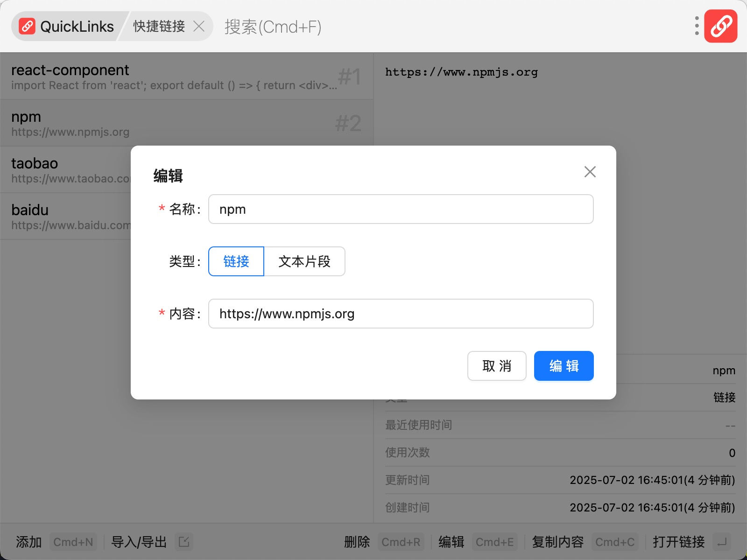The height and width of the screenshot is (560, 747).
Task: Close the 编辑 dialog with the X icon
Action: coord(590,172)
